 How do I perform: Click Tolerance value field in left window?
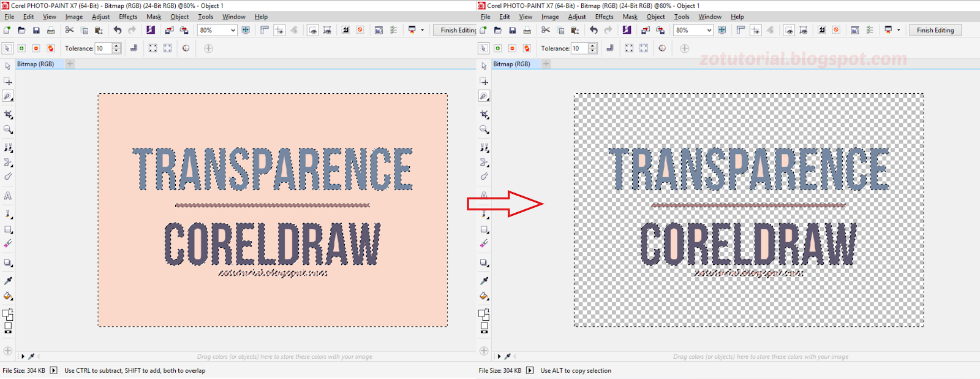(x=104, y=48)
